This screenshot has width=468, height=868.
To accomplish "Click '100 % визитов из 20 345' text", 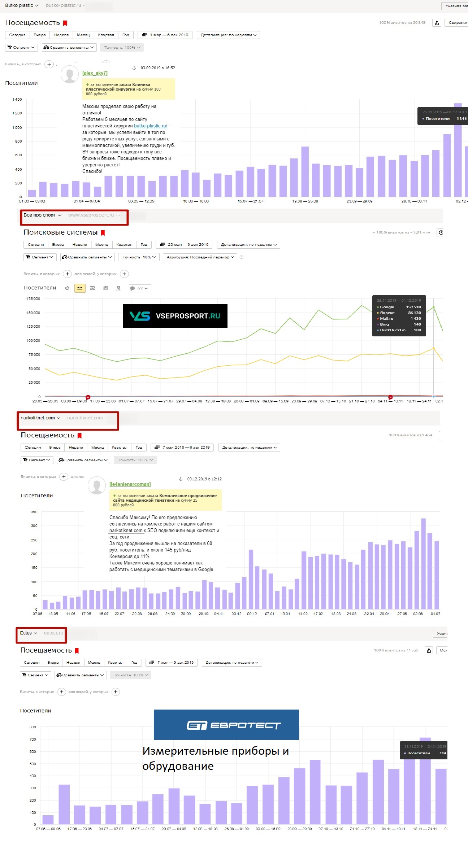I will 402,23.
